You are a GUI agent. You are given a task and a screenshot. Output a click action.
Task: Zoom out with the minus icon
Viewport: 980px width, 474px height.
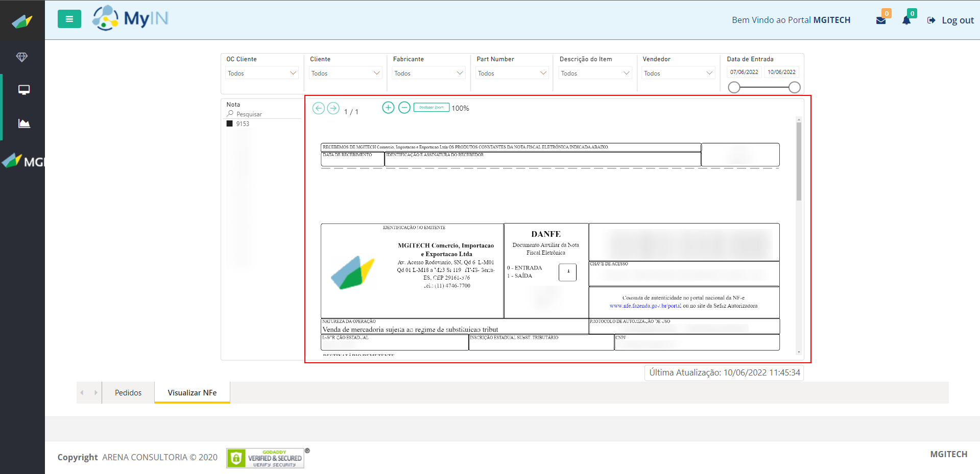(x=404, y=108)
